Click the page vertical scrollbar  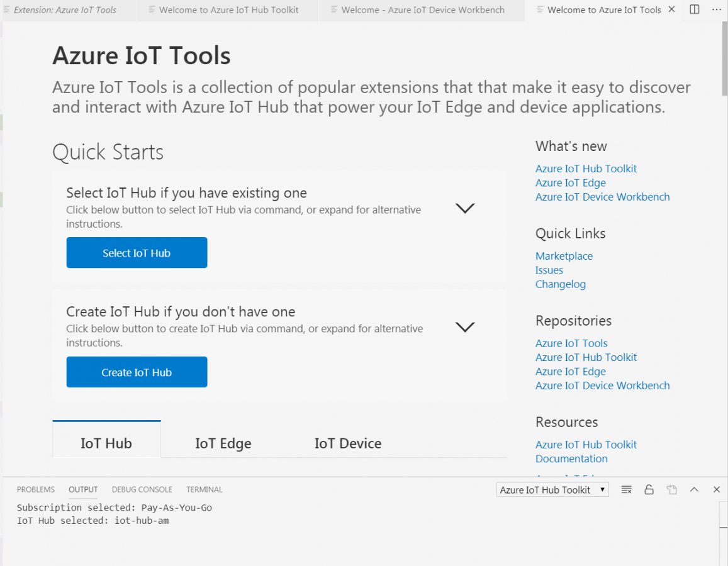[x=724, y=63]
